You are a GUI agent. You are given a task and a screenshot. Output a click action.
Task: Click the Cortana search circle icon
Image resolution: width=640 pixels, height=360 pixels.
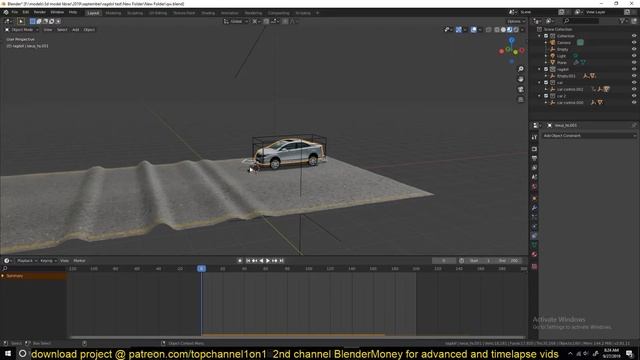click(23, 354)
